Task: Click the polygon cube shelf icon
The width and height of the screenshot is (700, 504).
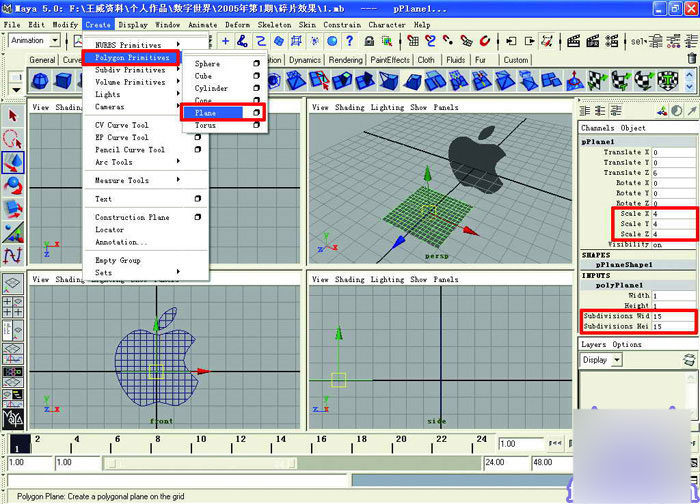Action: [63, 81]
